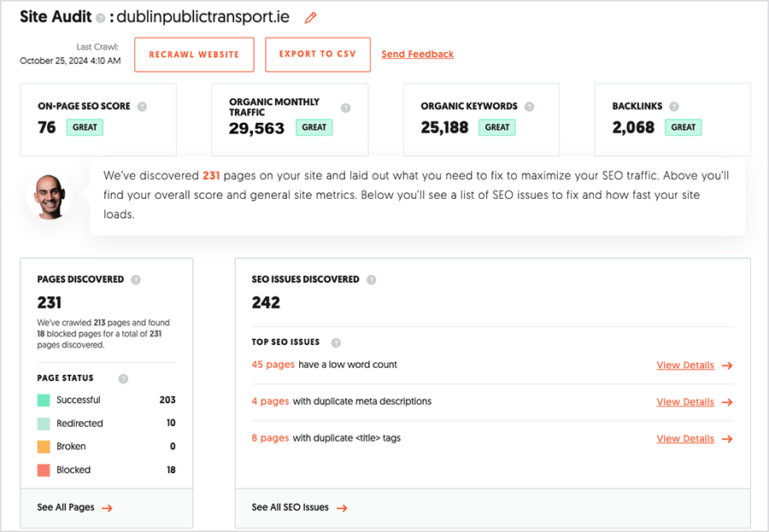The image size is (769, 532).
Task: Click the Successful count 203
Action: (167, 400)
